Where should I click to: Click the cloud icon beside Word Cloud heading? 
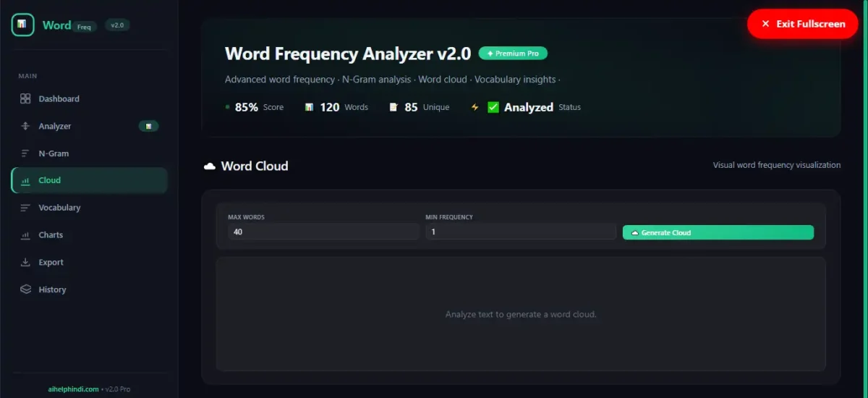tap(210, 166)
